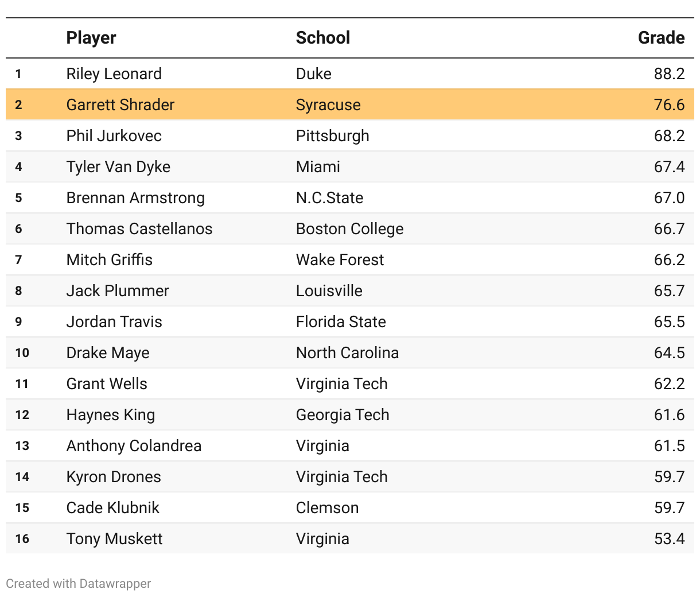
Task: Click the N.C.State school cell
Action: click(x=329, y=198)
